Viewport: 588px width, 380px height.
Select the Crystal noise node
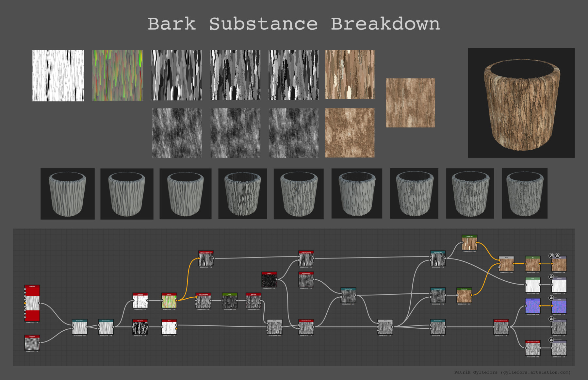(269, 280)
